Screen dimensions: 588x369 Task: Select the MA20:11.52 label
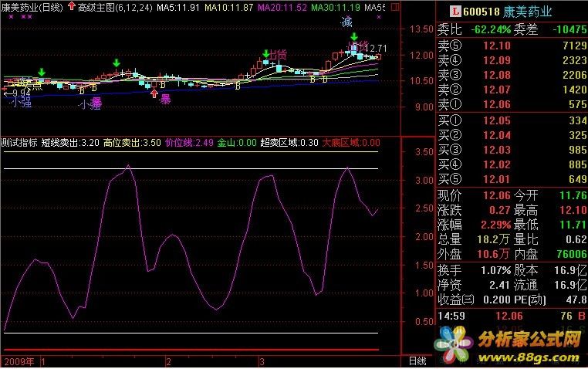pos(282,7)
